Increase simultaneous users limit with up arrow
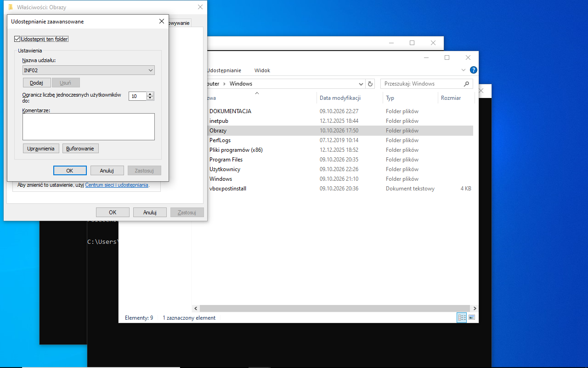588x368 pixels. (x=150, y=94)
